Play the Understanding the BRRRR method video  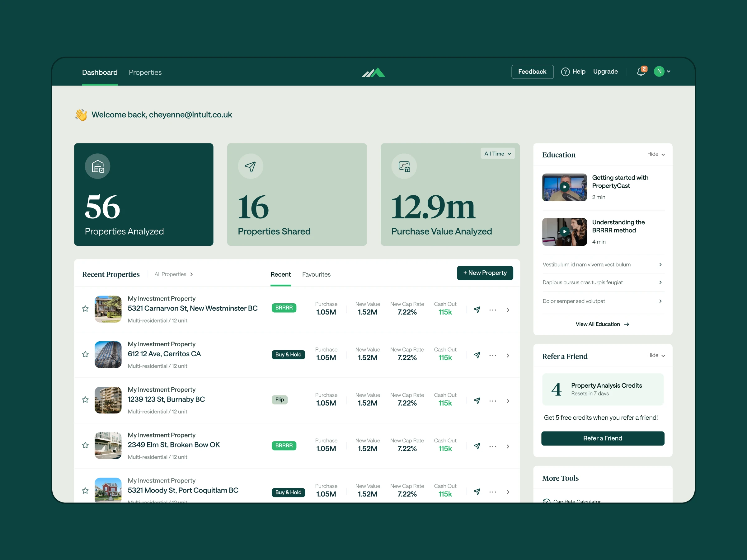564,231
